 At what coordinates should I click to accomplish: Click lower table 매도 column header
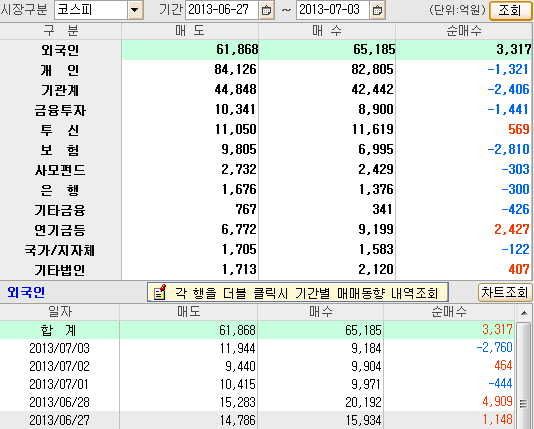click(188, 312)
